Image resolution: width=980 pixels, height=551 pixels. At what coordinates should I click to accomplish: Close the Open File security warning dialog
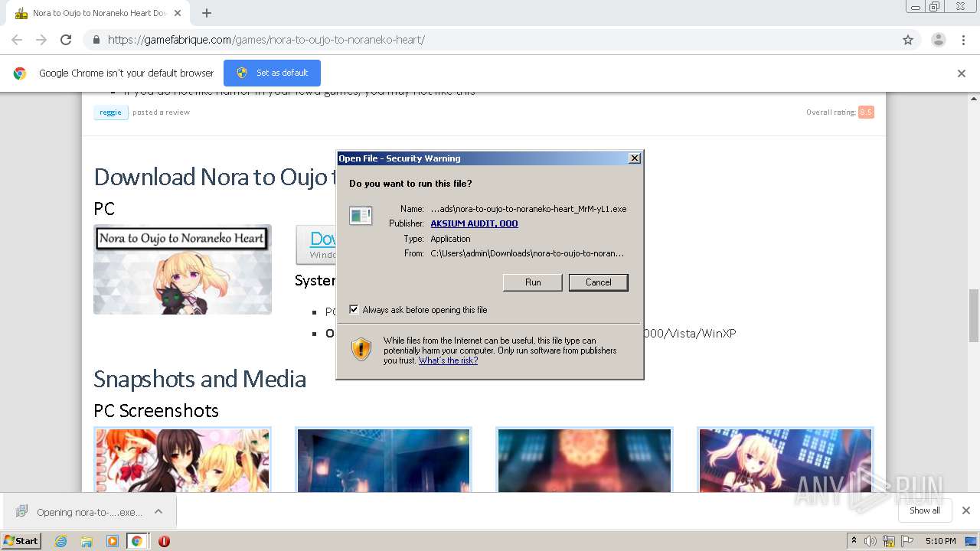pos(634,158)
